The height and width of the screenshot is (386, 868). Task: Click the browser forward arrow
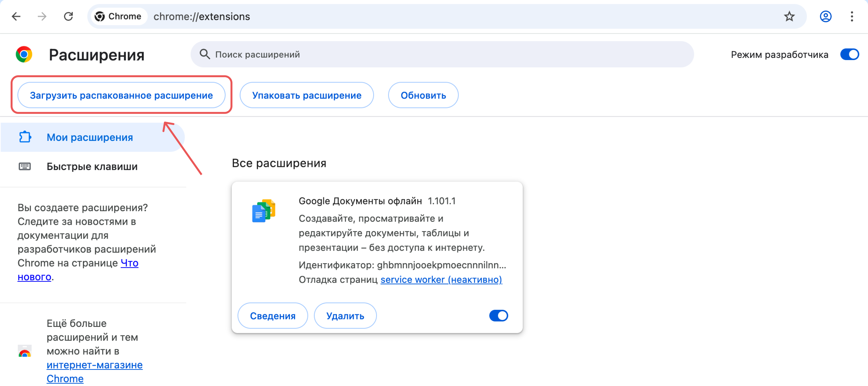tap(42, 16)
